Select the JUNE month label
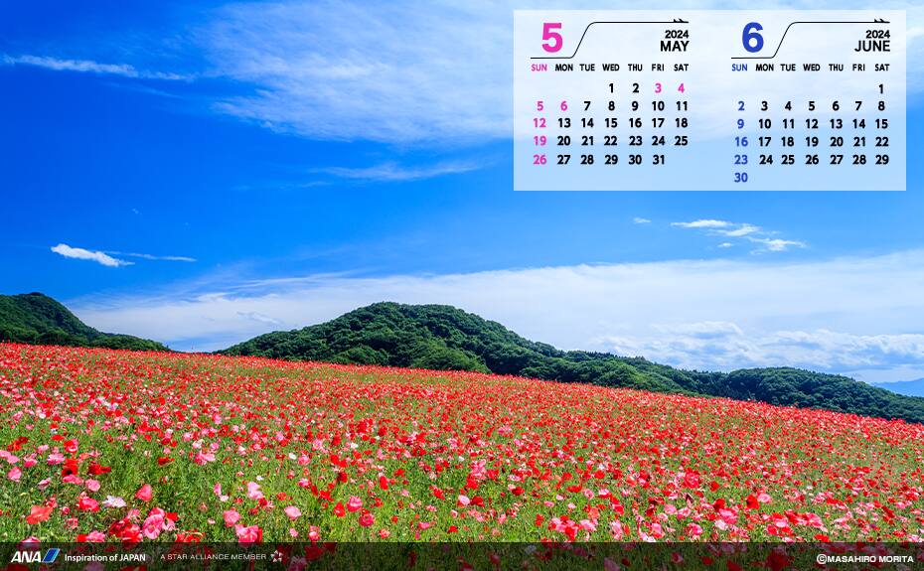The width and height of the screenshot is (924, 571). pyautogui.click(x=871, y=47)
